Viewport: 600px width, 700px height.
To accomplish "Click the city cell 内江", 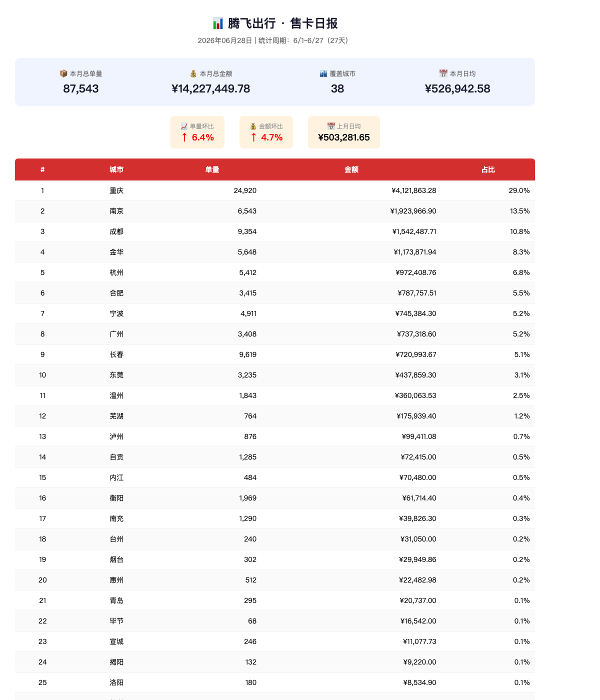I will coord(116,477).
